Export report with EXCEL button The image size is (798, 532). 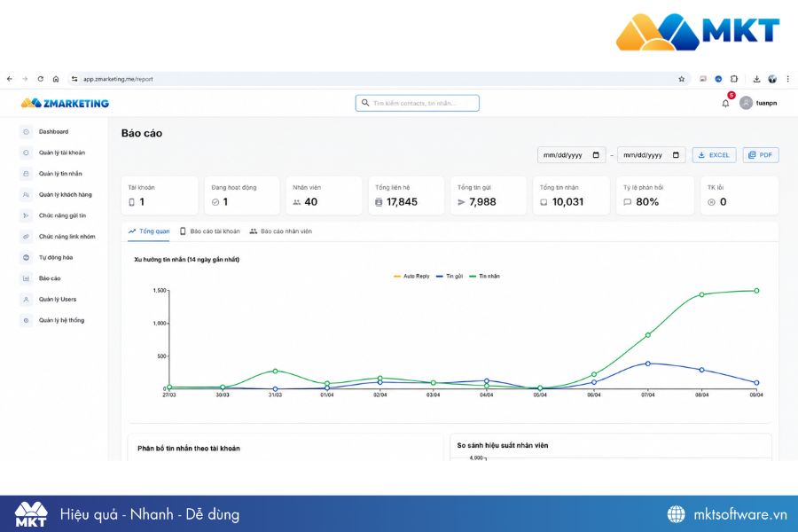coord(714,155)
